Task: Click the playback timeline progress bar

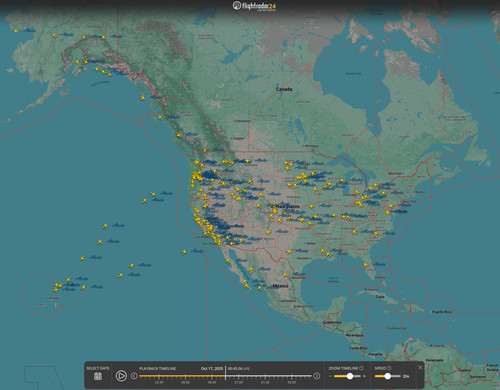Action: tap(225, 376)
